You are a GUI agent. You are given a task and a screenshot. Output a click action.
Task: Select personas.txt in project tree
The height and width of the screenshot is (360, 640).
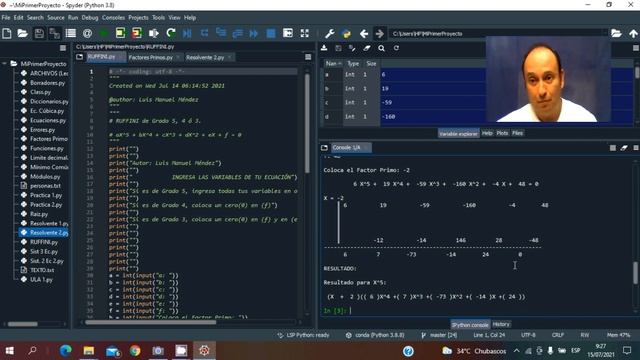point(45,186)
